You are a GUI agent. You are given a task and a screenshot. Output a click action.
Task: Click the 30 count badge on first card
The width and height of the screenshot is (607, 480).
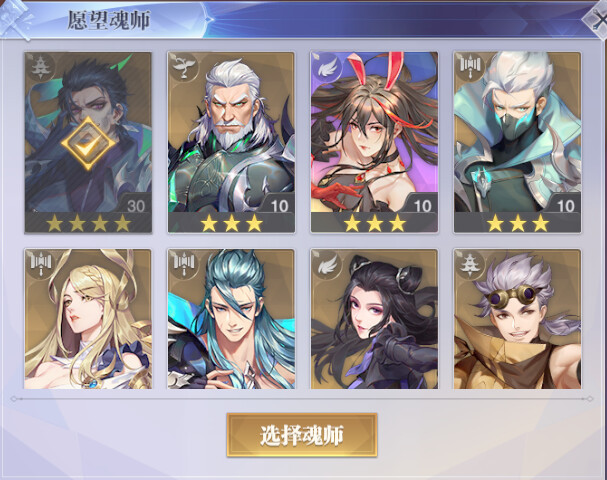136,206
